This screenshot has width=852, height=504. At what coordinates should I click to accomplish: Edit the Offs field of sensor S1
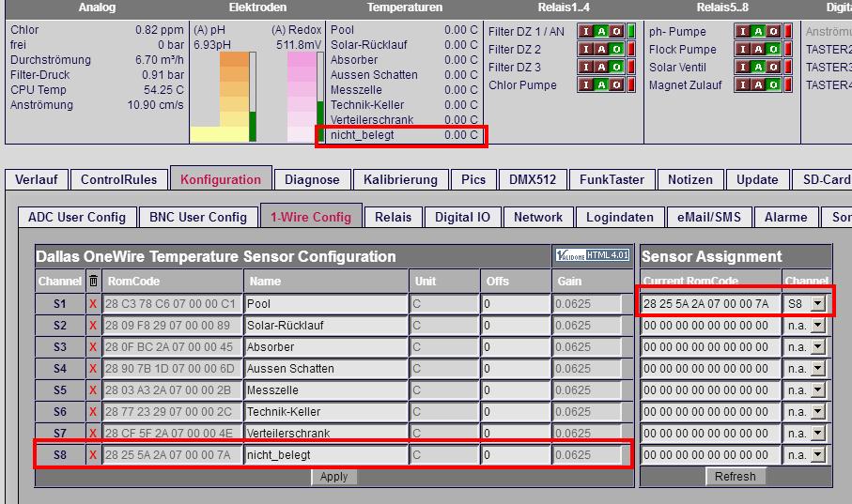pos(515,303)
